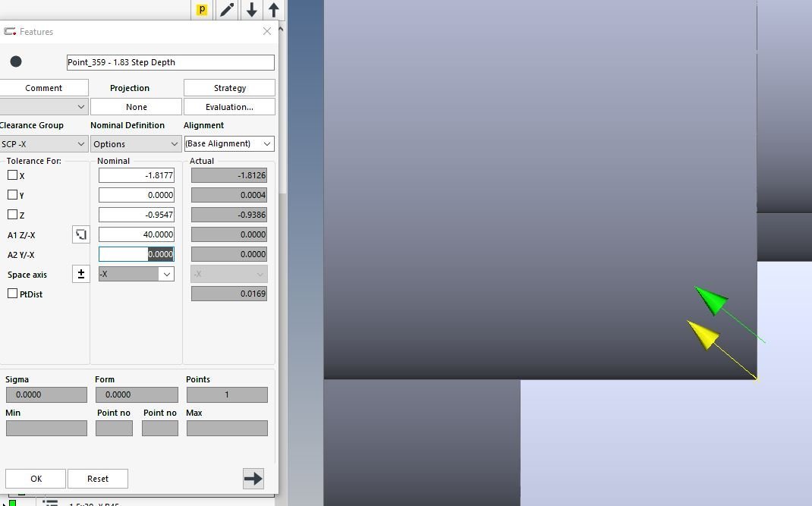Click the actual Z value -0.9386

point(229,215)
